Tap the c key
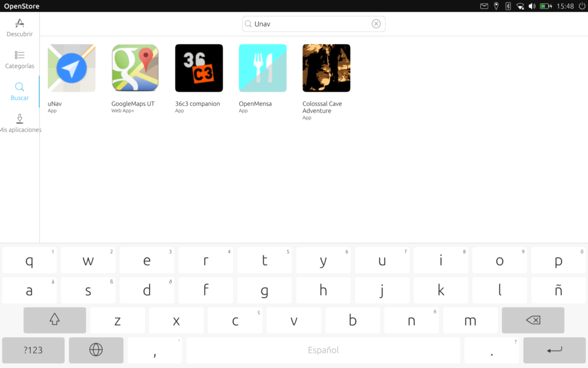The height and width of the screenshot is (368, 588). coord(235,320)
